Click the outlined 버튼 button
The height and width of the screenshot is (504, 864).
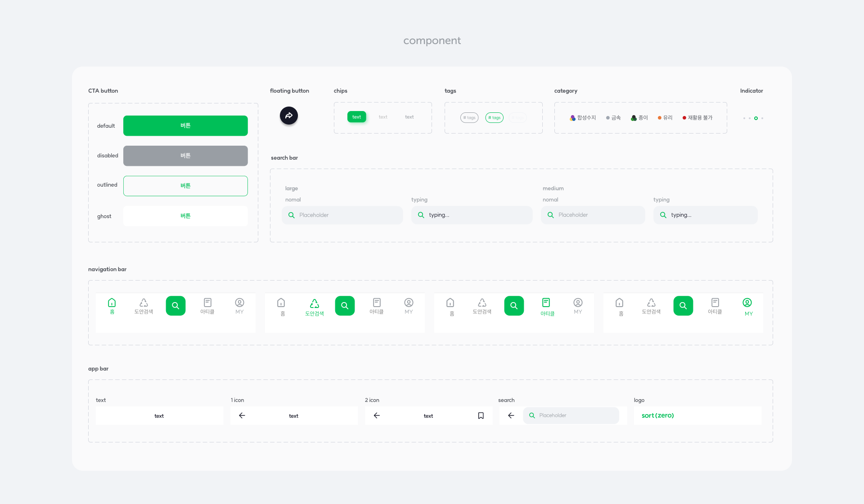[x=185, y=186]
